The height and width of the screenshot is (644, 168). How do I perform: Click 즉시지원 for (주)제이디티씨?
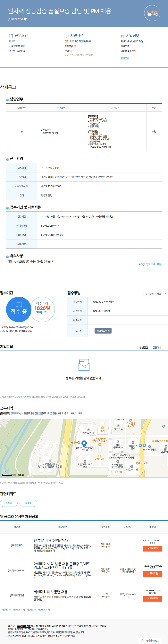153,598
